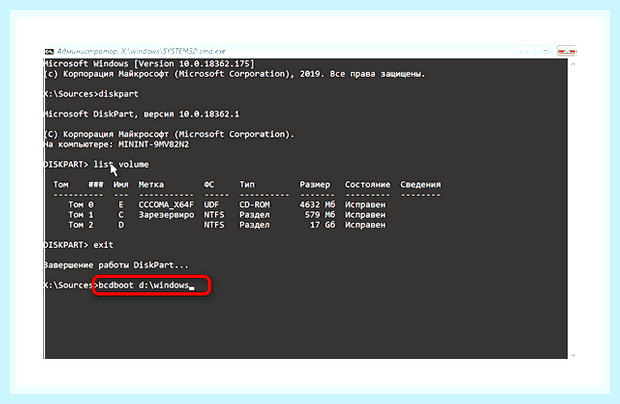Select the 'X:\Sources>diskpart' line
Screen dimensions: 620x404
click(x=91, y=94)
